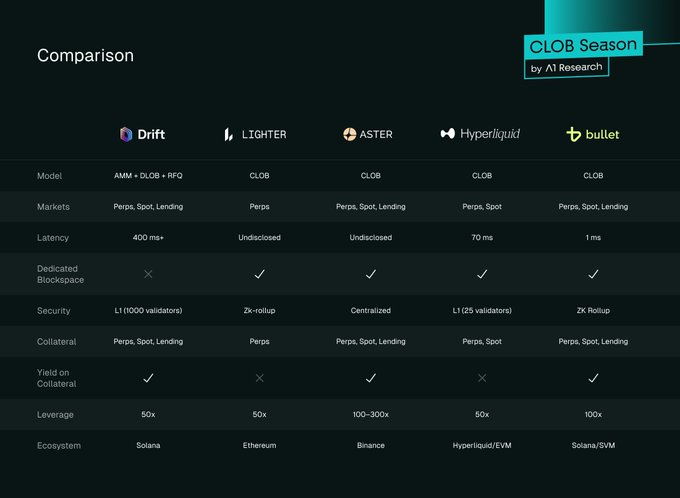Viewport: 680px width, 498px height.
Task: Click the Drift logo icon
Action: 126,134
